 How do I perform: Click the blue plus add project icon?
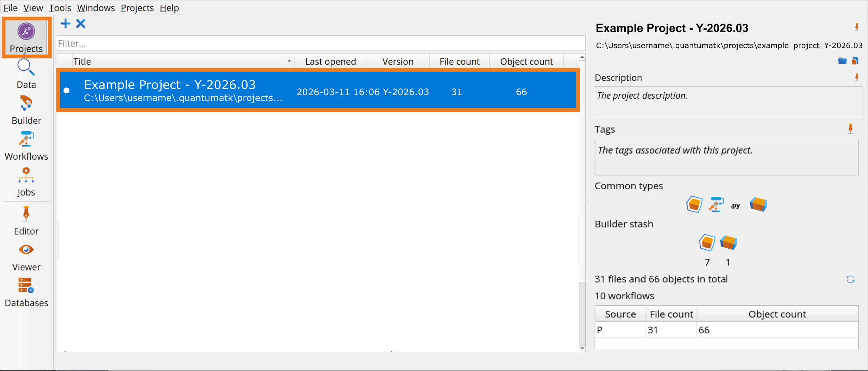(66, 24)
